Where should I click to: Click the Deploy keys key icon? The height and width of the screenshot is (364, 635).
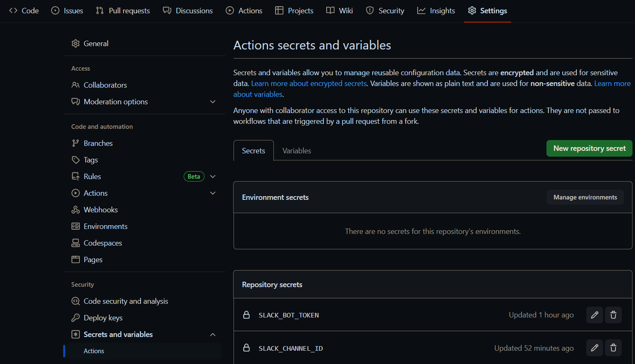(x=76, y=318)
